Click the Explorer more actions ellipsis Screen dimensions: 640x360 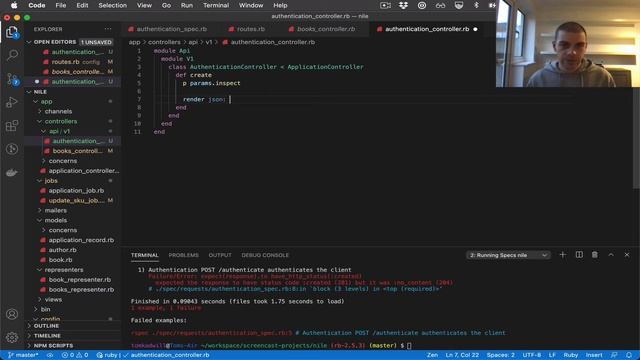(108, 29)
